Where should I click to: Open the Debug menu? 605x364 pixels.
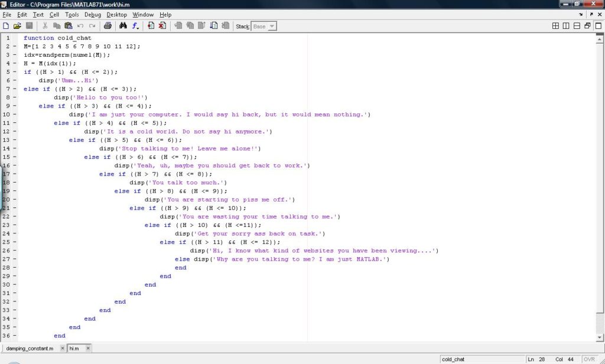pyautogui.click(x=93, y=14)
